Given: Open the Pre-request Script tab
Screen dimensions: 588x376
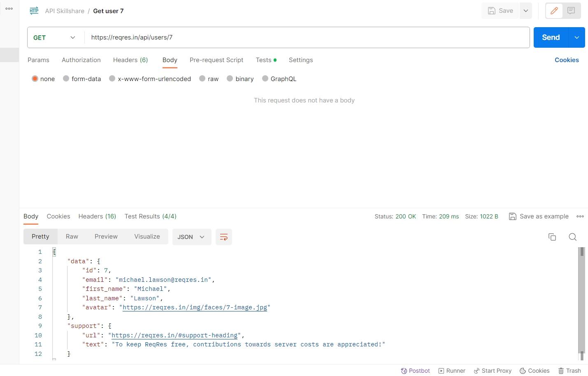Looking at the screenshot, I should coord(216,60).
